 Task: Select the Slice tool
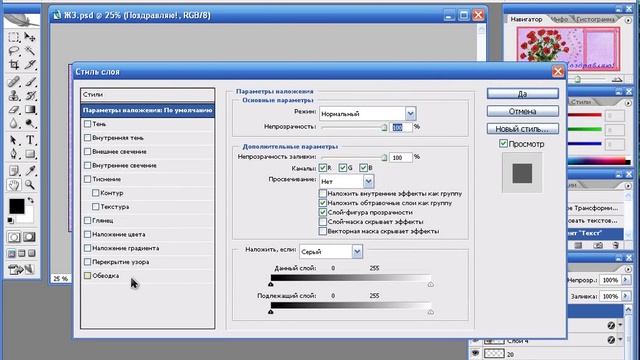click(x=30, y=64)
